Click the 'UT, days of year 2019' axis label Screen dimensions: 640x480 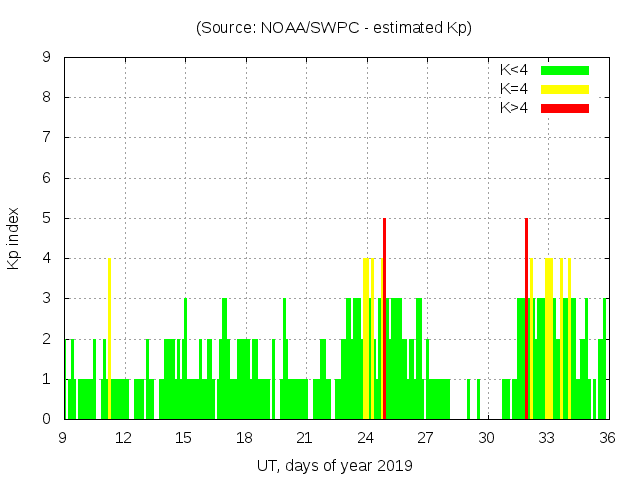coord(333,465)
